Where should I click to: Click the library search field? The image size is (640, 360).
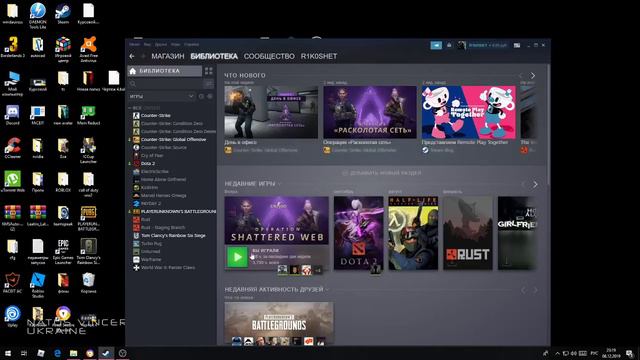[164, 84]
